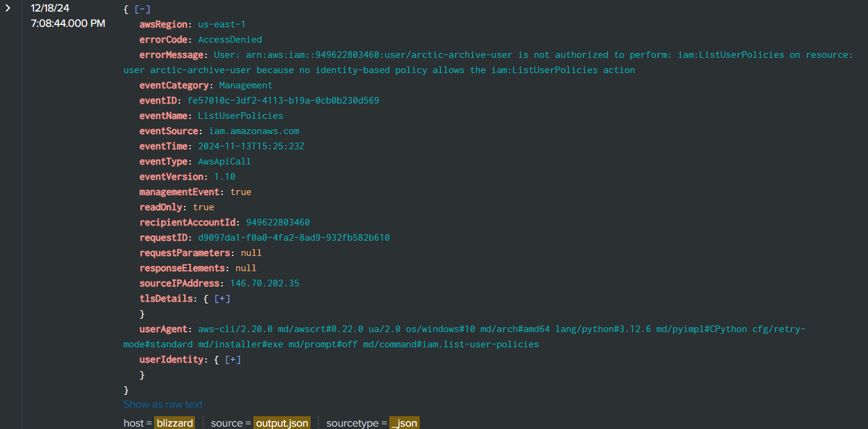The height and width of the screenshot is (429, 868).
Task: Click the eventTime value 2024-11-13T15:25:23Z
Action: pyautogui.click(x=251, y=146)
